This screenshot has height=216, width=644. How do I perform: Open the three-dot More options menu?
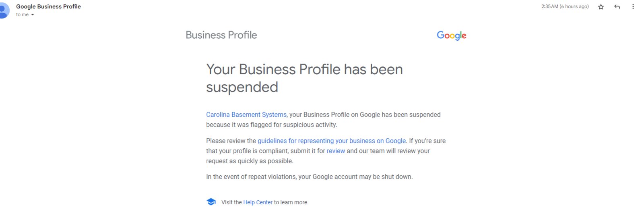click(633, 7)
